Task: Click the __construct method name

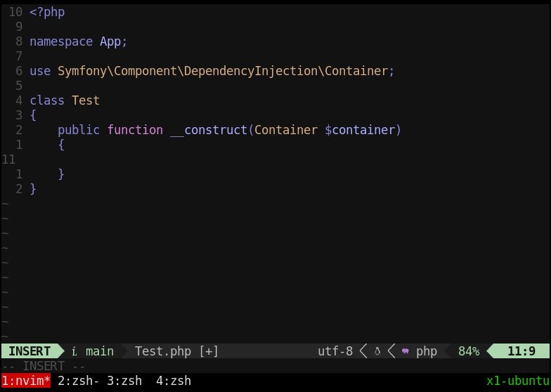Action: click(209, 131)
